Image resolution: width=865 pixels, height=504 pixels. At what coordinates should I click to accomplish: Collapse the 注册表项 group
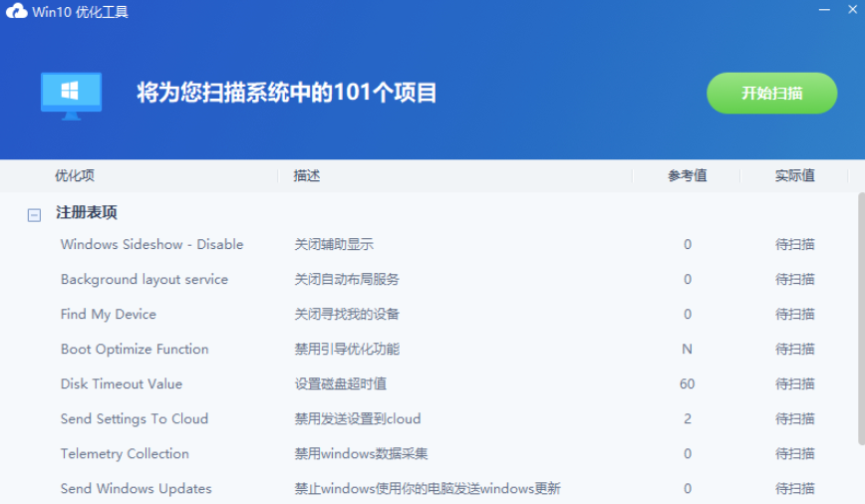34,215
